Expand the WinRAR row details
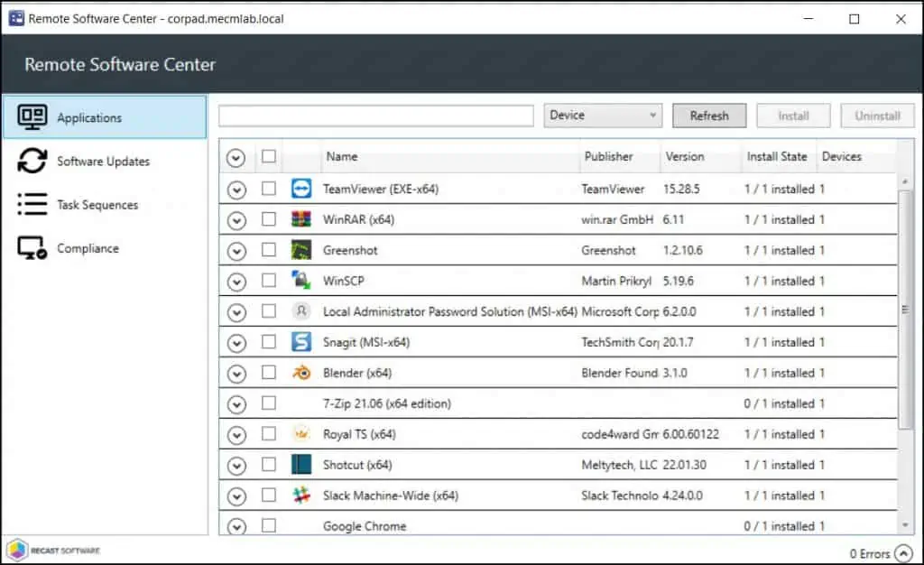The image size is (924, 565). coord(236,220)
